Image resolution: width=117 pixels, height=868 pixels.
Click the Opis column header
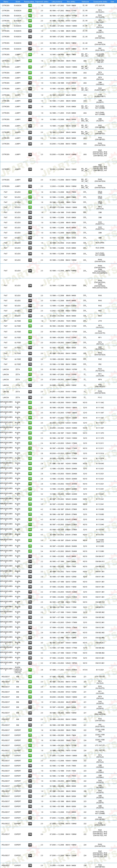tap(112, 2)
